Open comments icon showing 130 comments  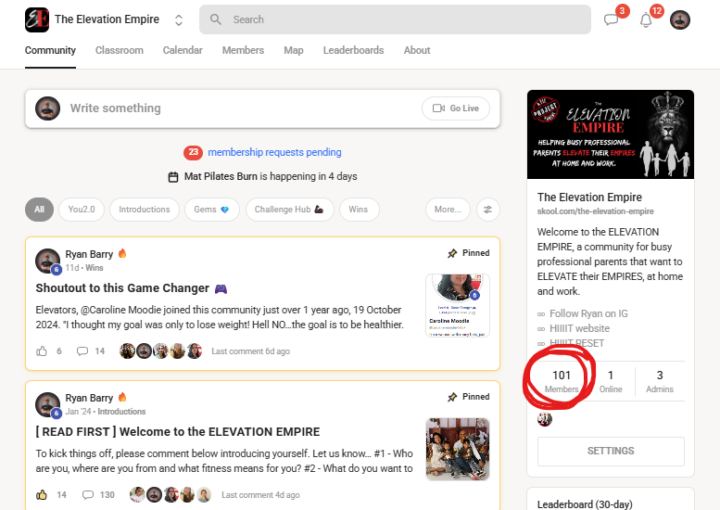[x=88, y=495]
